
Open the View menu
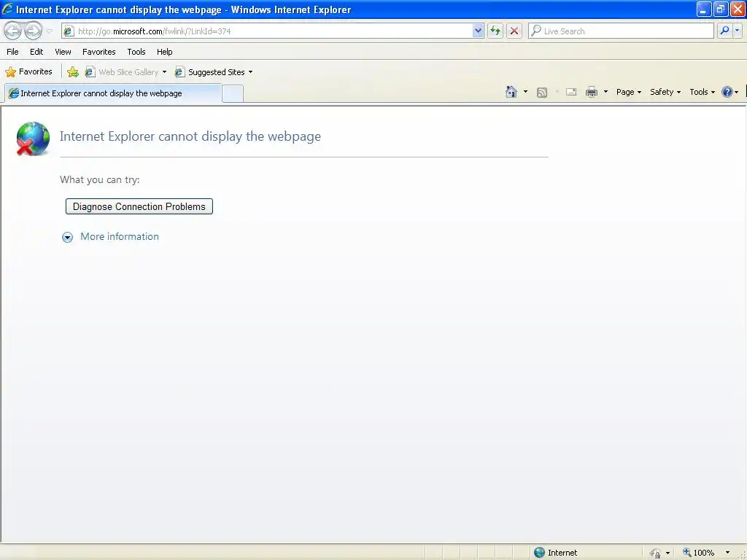[63, 52]
